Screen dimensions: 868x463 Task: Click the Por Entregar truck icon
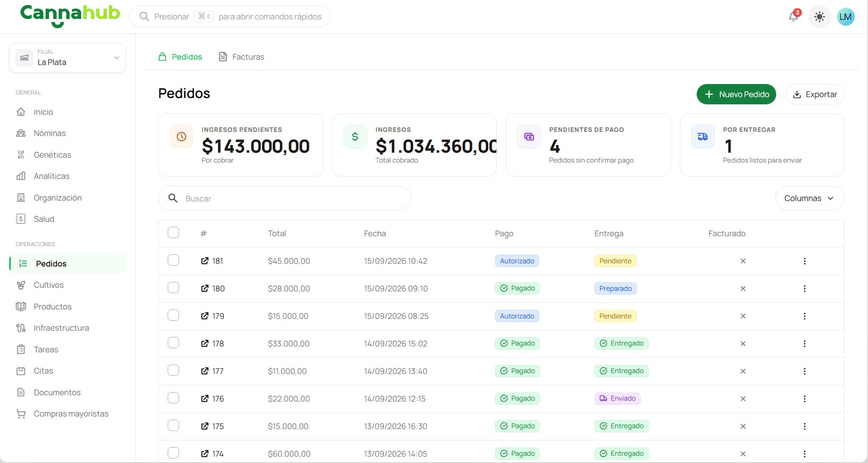pyautogui.click(x=703, y=136)
